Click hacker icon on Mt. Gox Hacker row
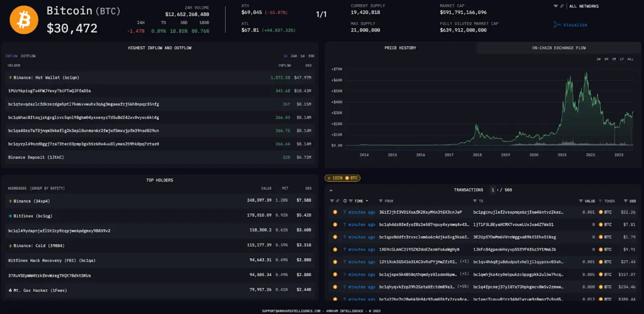Image resolution: width=644 pixels, height=314 pixels. [x=10, y=290]
